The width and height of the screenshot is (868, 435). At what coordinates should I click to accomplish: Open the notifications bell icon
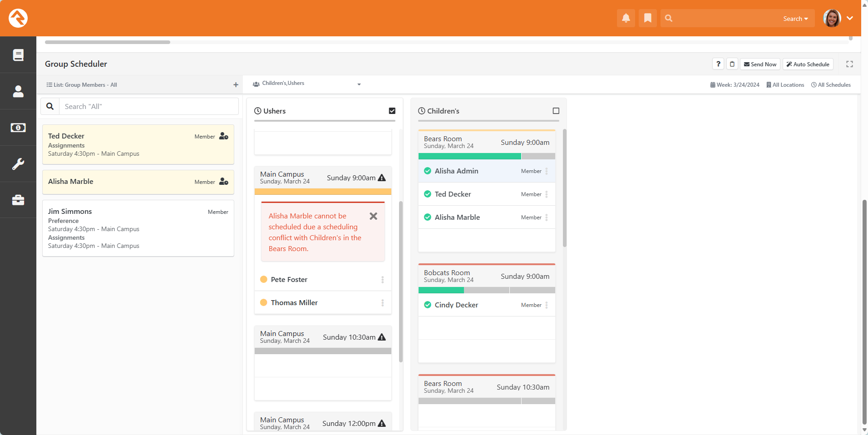[626, 18]
